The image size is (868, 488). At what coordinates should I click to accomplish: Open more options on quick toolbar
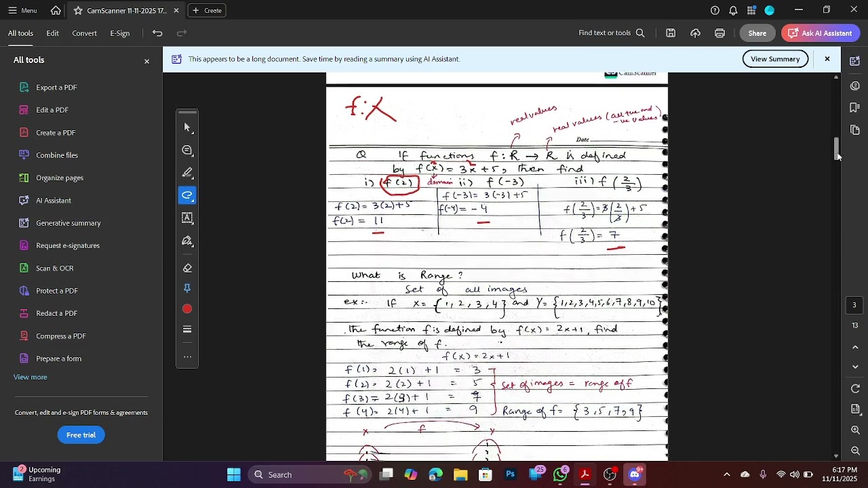pyautogui.click(x=187, y=357)
